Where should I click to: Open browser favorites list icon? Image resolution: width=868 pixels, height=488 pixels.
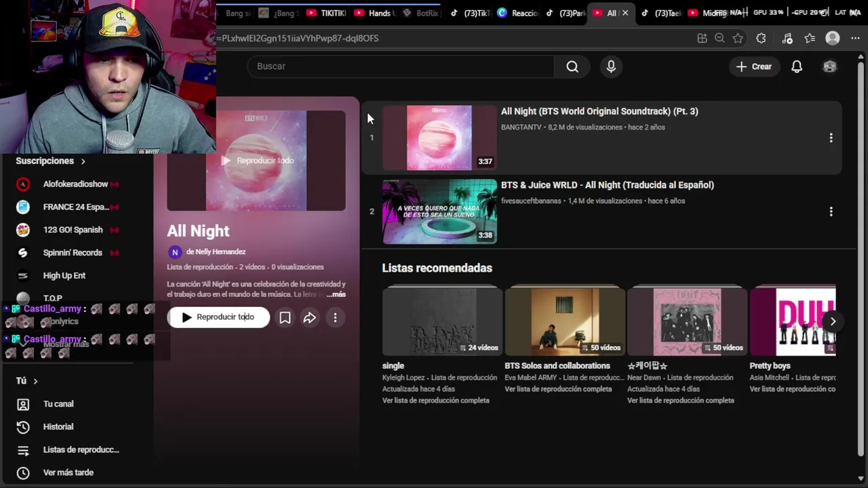[x=810, y=39]
